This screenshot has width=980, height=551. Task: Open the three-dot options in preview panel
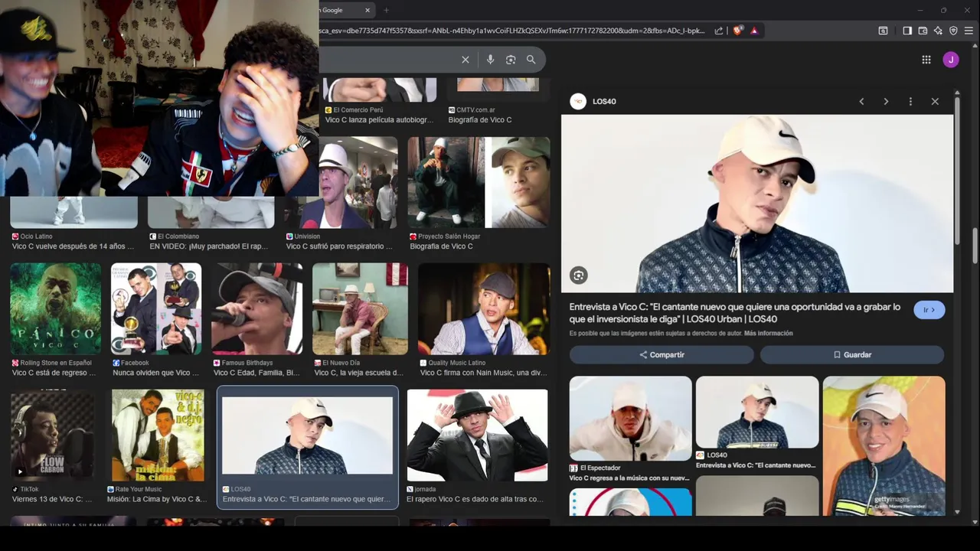click(x=910, y=101)
